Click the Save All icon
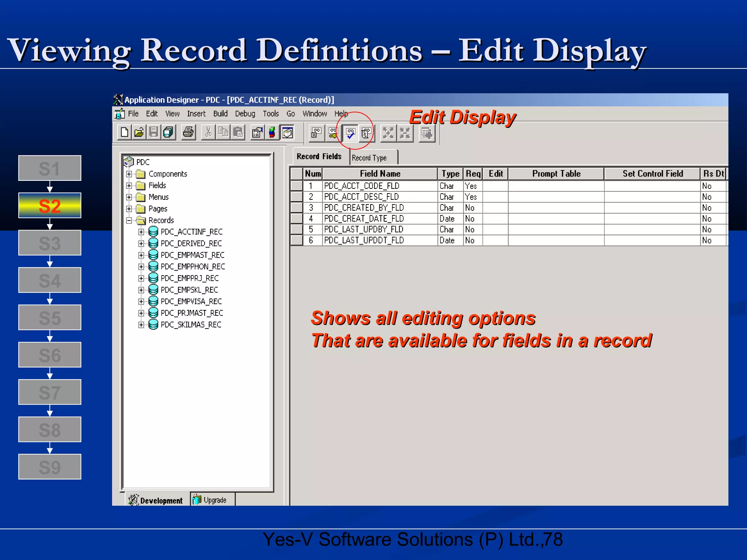 [168, 132]
